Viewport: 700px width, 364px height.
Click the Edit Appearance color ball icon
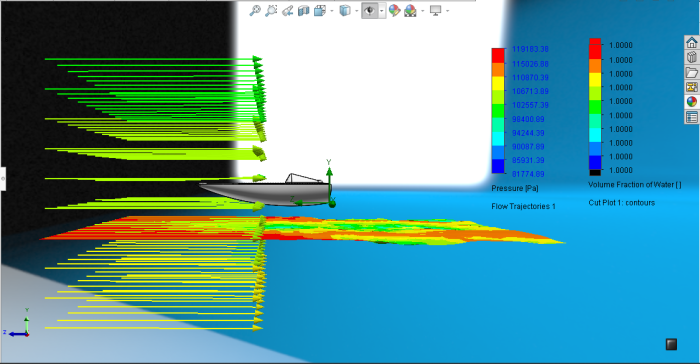pos(394,10)
